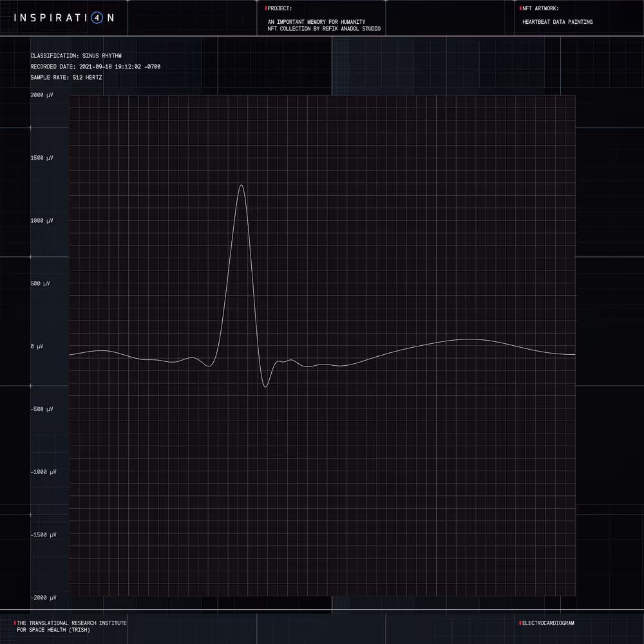The width and height of the screenshot is (644, 644).
Task: Click the R-wave peak of the ECG trace
Action: click(241, 185)
